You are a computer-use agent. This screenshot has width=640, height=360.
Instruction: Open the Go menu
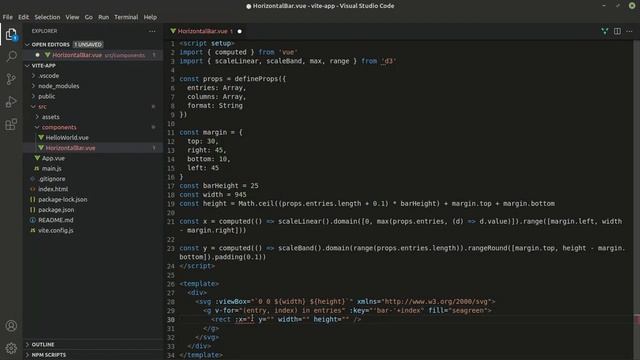coord(89,17)
